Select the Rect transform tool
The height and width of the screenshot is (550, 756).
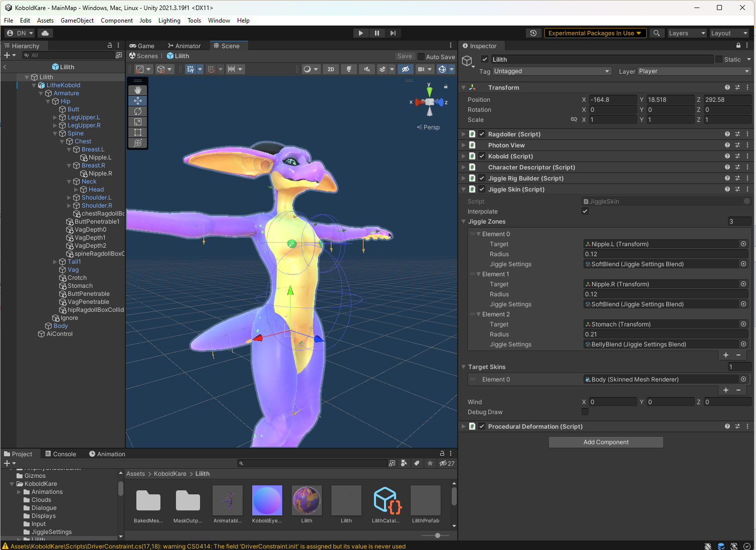(x=138, y=132)
